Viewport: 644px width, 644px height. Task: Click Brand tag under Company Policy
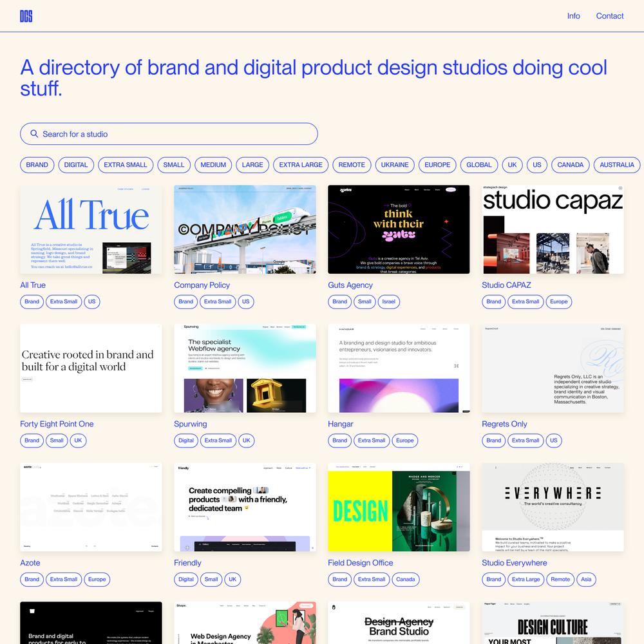tap(185, 301)
